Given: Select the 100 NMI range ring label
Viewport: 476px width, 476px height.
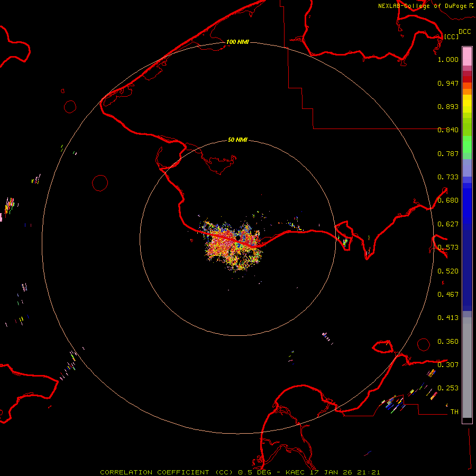Looking at the screenshot, I should (237, 42).
